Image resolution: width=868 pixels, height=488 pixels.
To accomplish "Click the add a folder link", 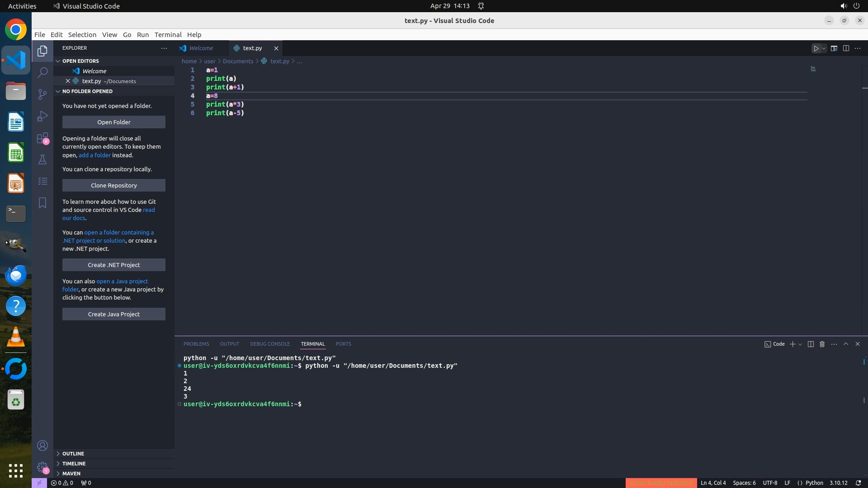I will click(94, 155).
